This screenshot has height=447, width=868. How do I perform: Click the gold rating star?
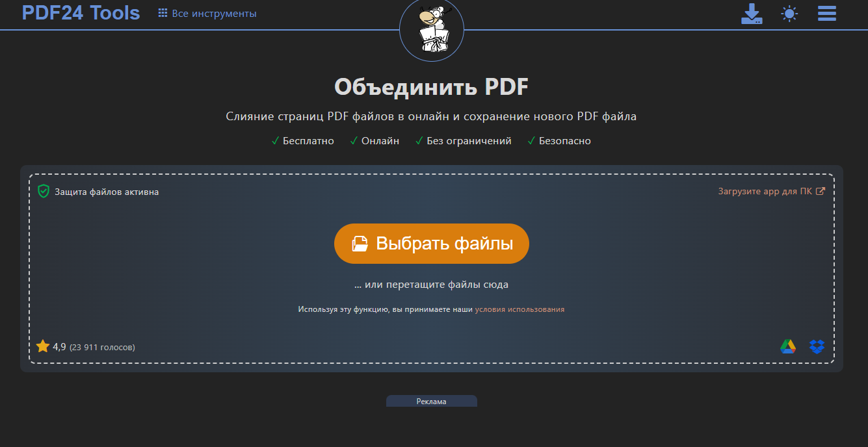(43, 346)
